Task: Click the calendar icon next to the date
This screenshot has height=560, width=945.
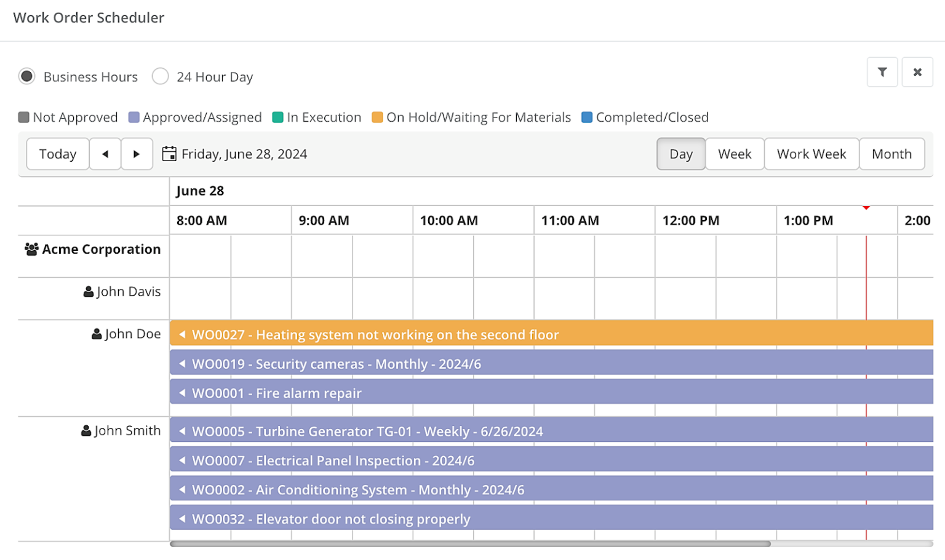Action: 169,154
